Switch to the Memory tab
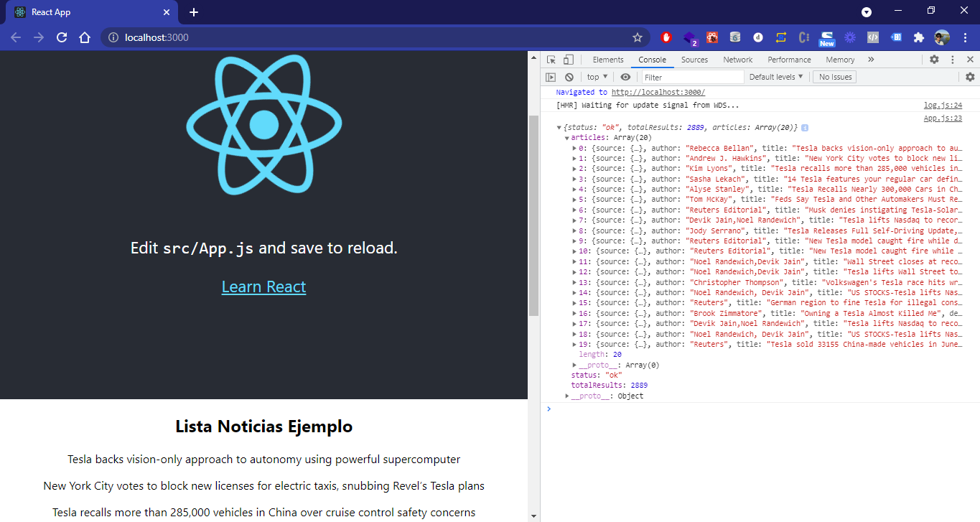The height and width of the screenshot is (522, 980). 840,60
